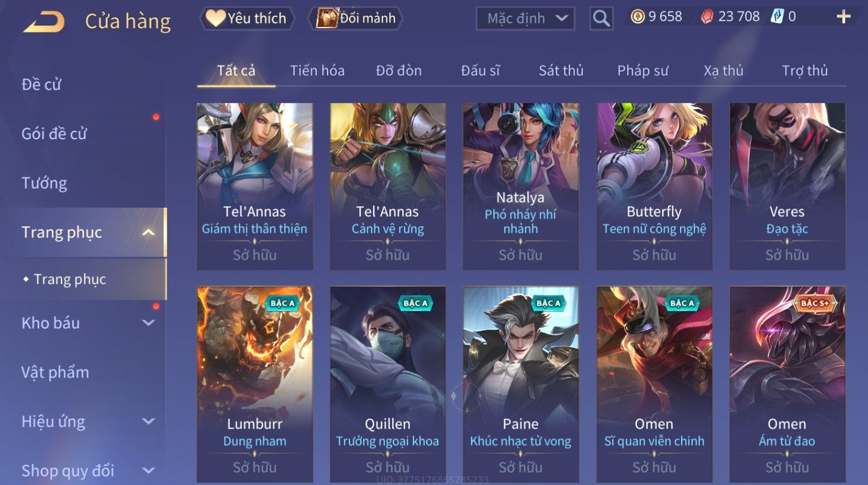Open the Mặc định sort dropdown

tap(525, 18)
